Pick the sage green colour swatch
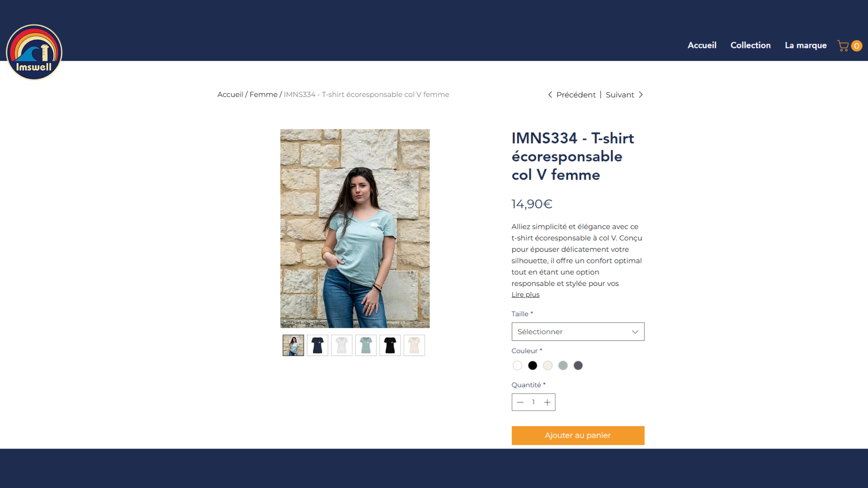 click(563, 365)
